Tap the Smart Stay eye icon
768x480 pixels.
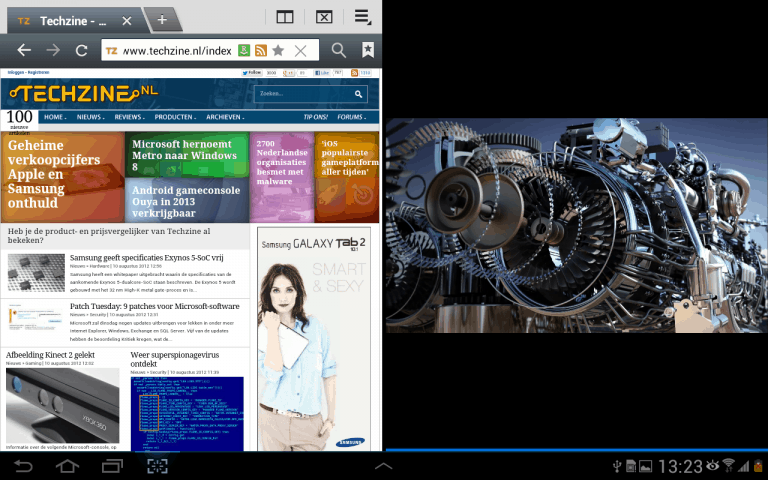pos(713,466)
